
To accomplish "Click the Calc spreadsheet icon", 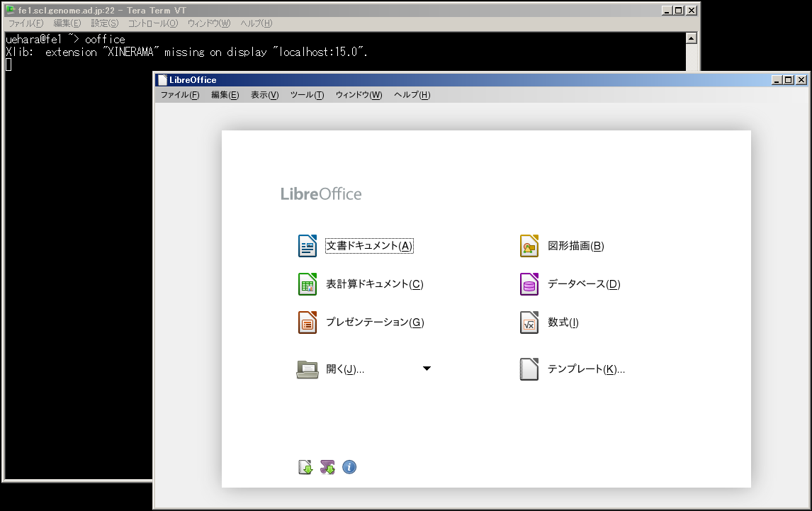I will 307,284.
